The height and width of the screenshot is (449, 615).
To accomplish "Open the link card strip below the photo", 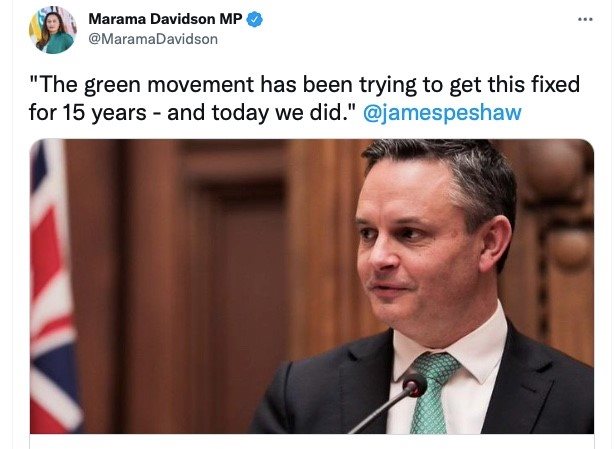I will pyautogui.click(x=312, y=441).
